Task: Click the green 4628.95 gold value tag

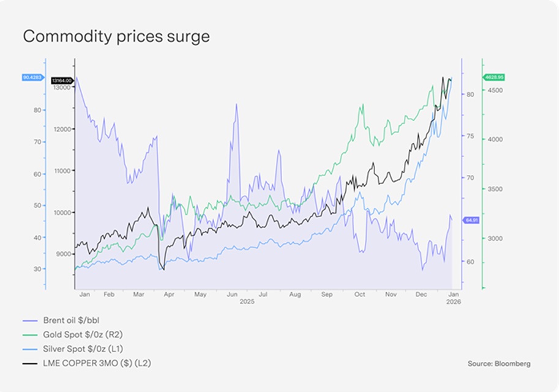Action: pos(493,78)
